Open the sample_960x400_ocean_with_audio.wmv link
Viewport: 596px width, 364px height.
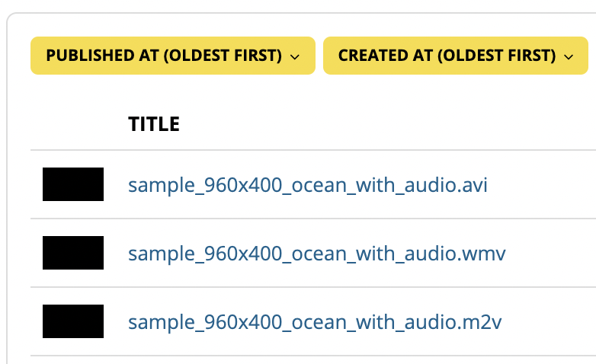316,254
